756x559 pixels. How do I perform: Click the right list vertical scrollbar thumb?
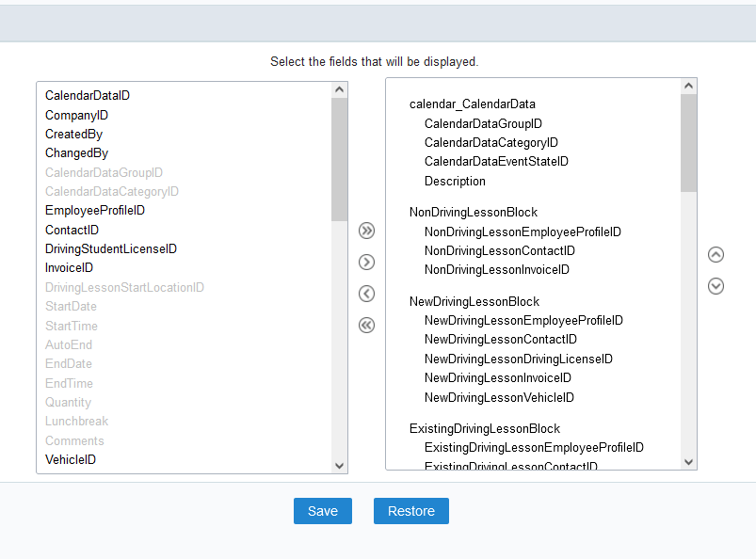688,143
